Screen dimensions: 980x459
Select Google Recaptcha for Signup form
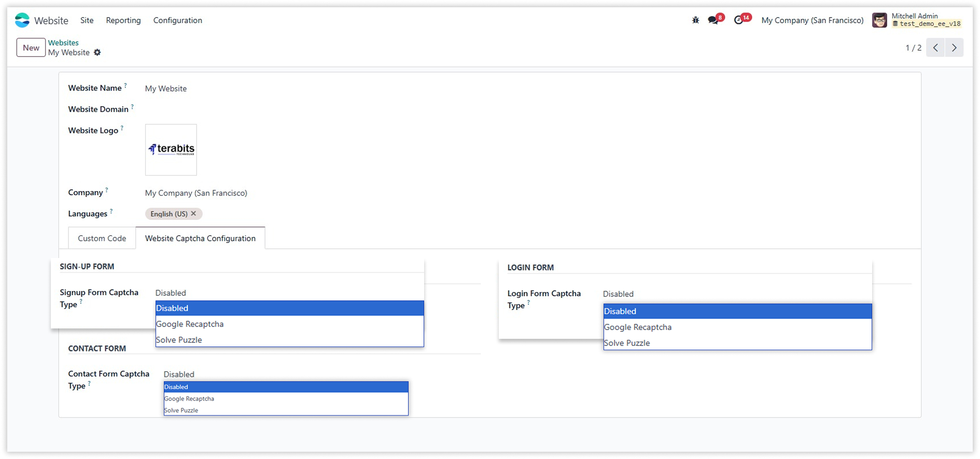point(190,324)
